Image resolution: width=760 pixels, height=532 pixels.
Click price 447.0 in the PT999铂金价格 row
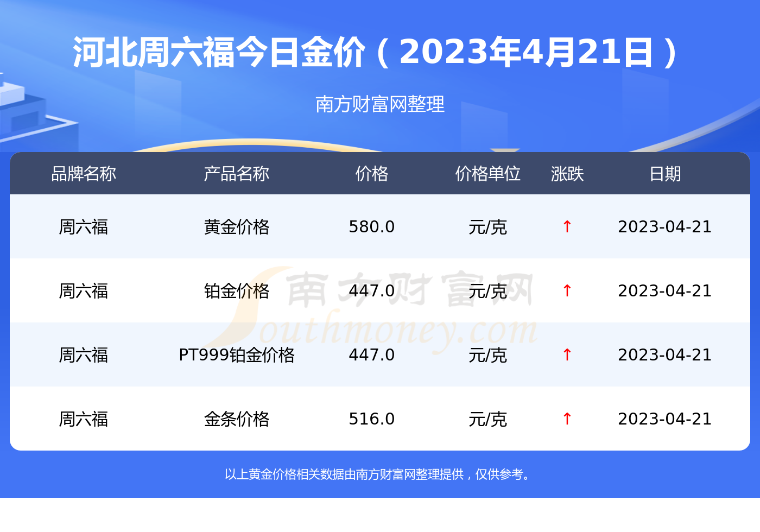coord(372,354)
